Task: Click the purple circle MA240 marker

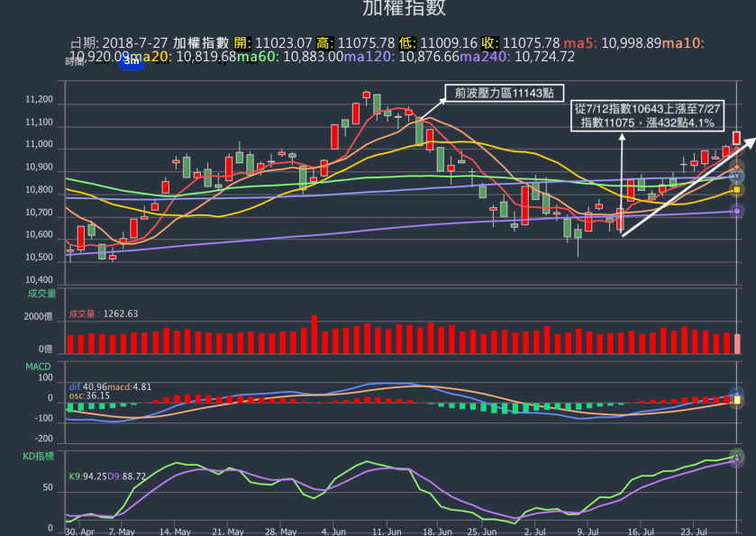Action: click(x=737, y=211)
